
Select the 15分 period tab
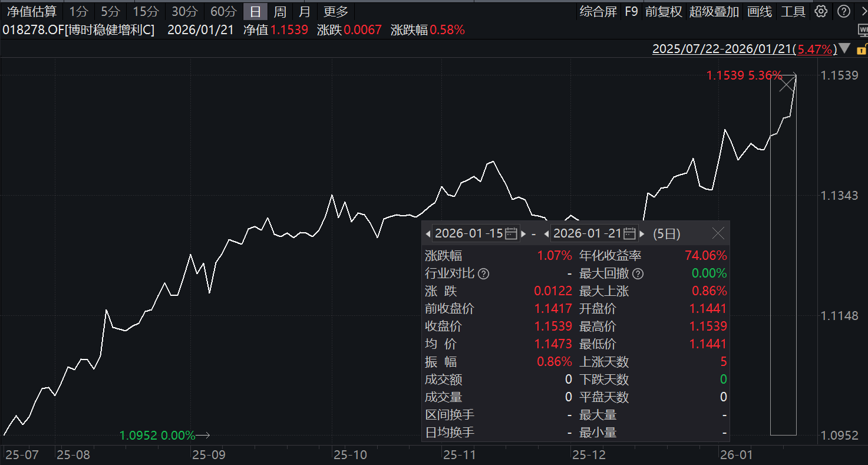(146, 11)
